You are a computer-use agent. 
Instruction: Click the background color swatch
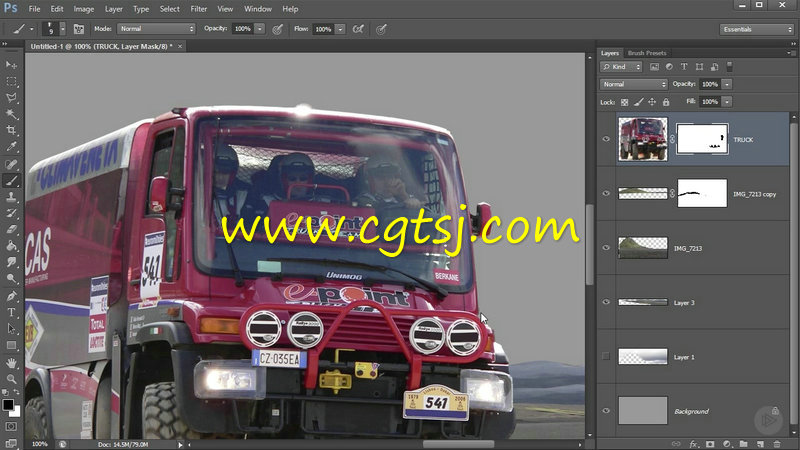pos(16,411)
